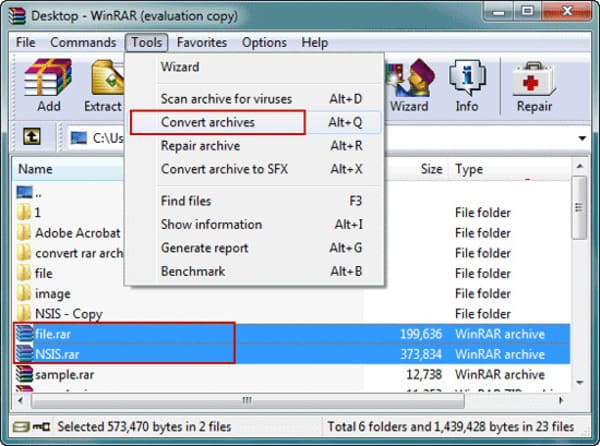Choose Convert archive to SFX

point(254,169)
